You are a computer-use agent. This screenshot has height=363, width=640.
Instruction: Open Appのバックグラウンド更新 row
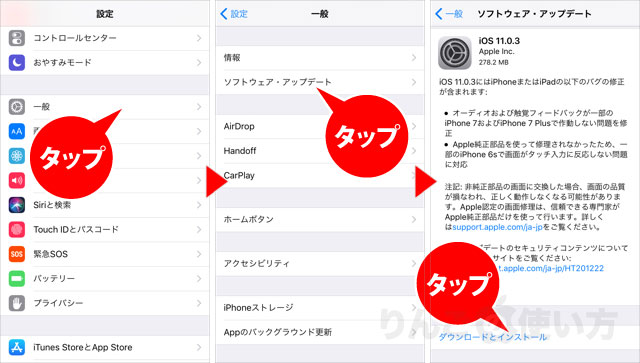[x=320, y=332]
